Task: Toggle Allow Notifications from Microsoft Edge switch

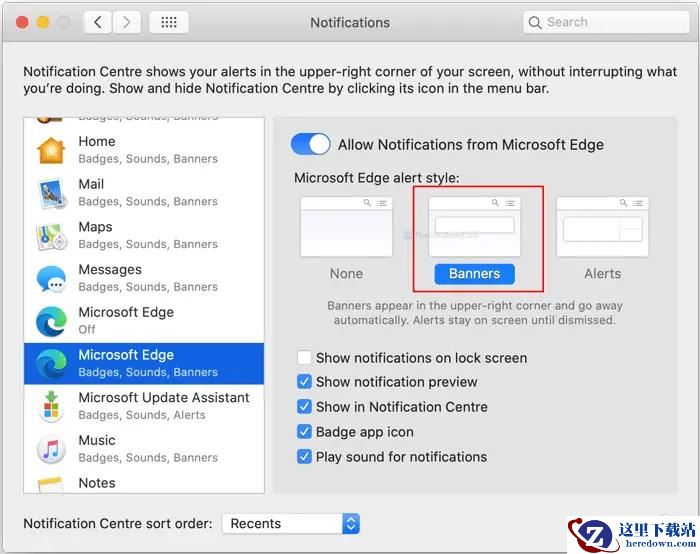Action: pyautogui.click(x=310, y=144)
